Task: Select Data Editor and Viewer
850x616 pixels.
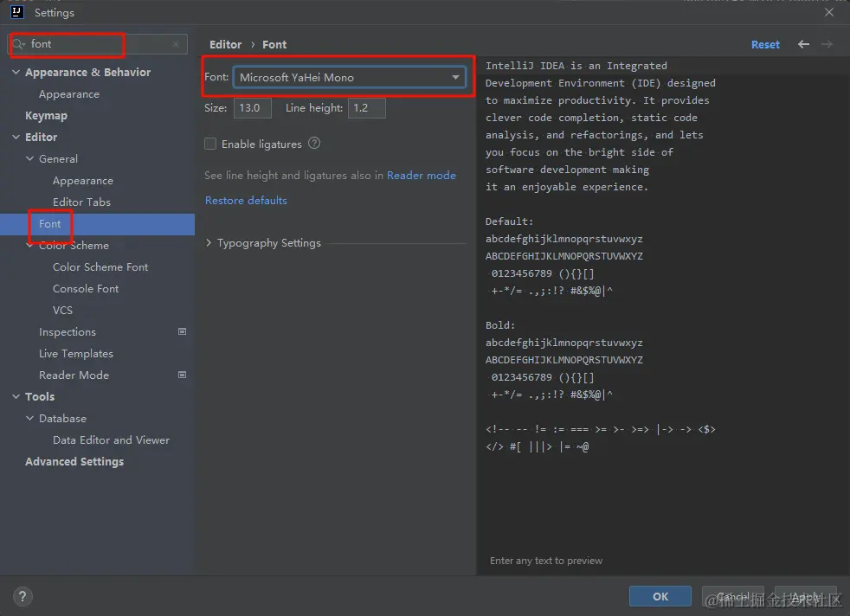Action: (x=111, y=440)
